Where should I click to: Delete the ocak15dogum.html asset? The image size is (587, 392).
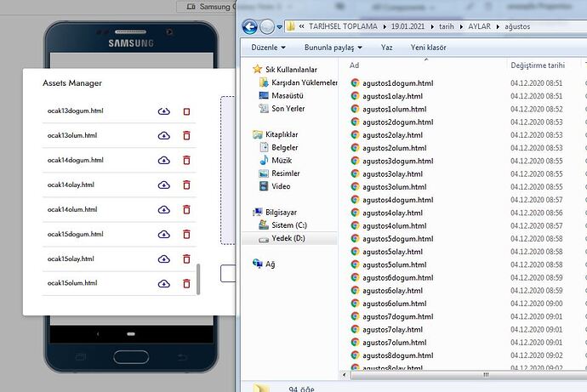coord(186,235)
